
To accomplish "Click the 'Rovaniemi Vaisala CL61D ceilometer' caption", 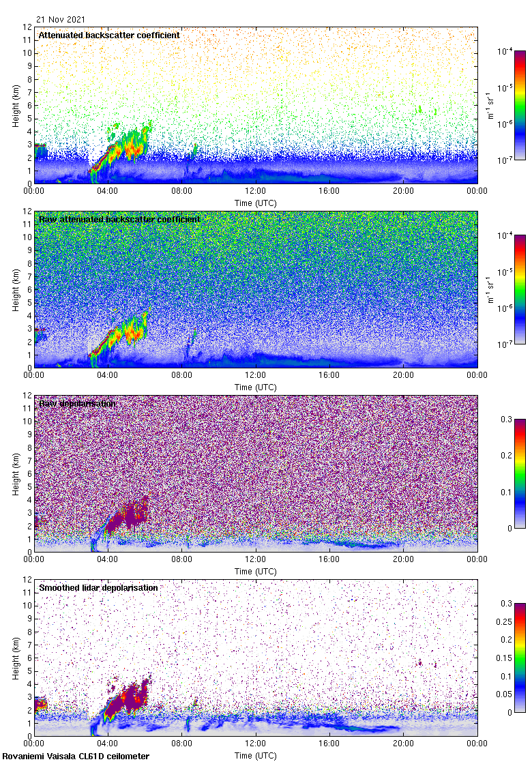I will [76, 756].
